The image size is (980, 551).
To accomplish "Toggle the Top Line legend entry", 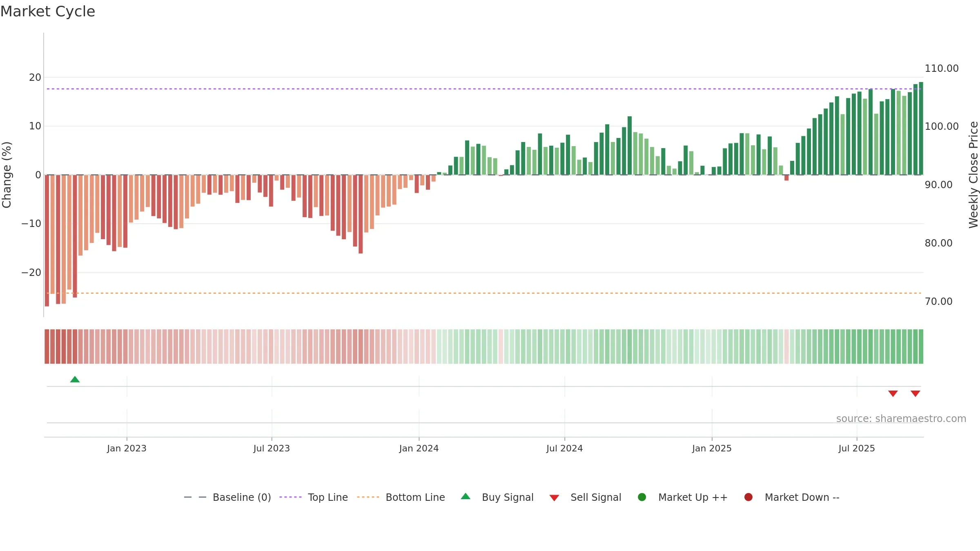I will coord(314,497).
